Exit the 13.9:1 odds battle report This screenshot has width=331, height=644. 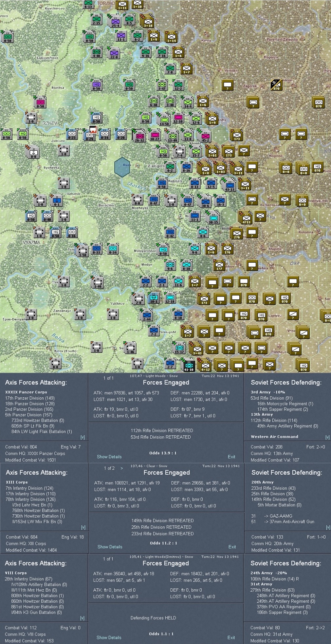pyautogui.click(x=231, y=457)
